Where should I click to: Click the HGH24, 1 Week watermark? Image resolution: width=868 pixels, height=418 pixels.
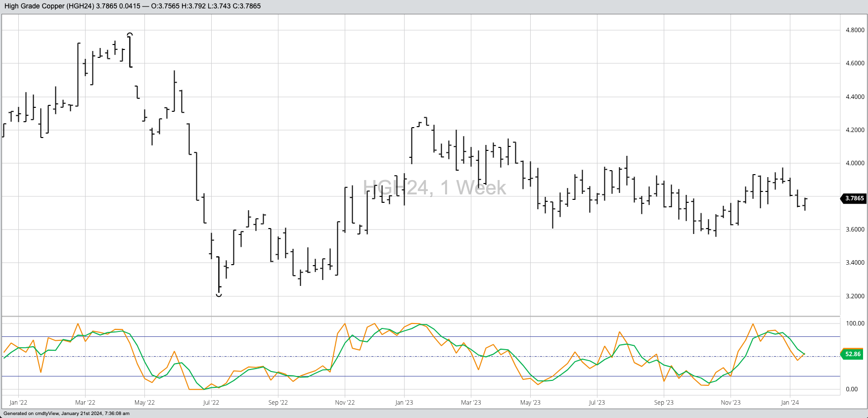click(x=434, y=188)
